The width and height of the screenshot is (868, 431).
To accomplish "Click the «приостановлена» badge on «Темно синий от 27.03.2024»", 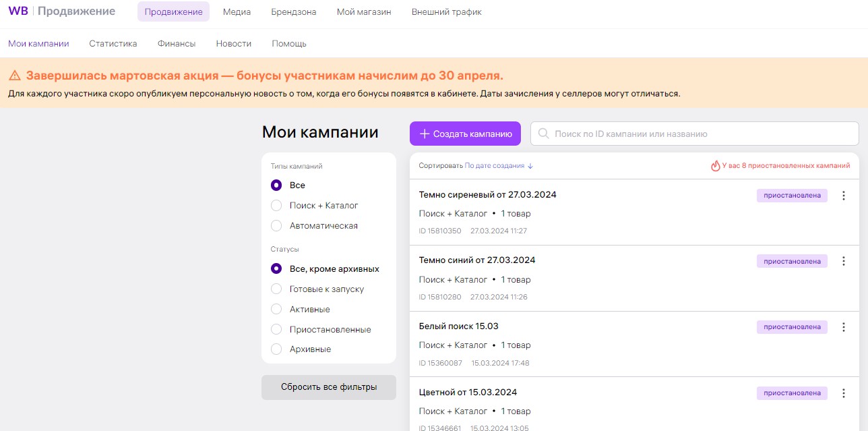I will [793, 261].
